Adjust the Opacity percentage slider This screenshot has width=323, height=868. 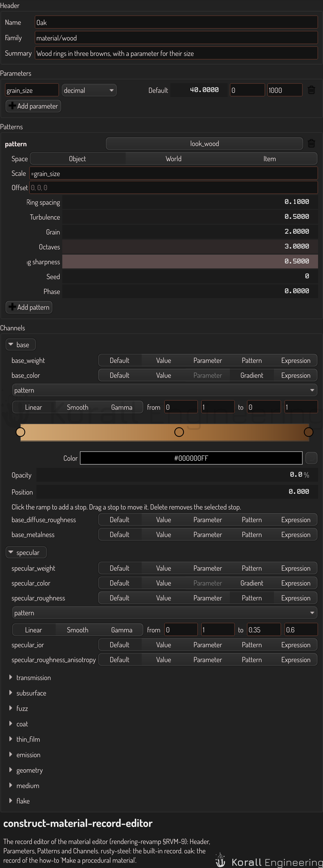[x=177, y=475]
